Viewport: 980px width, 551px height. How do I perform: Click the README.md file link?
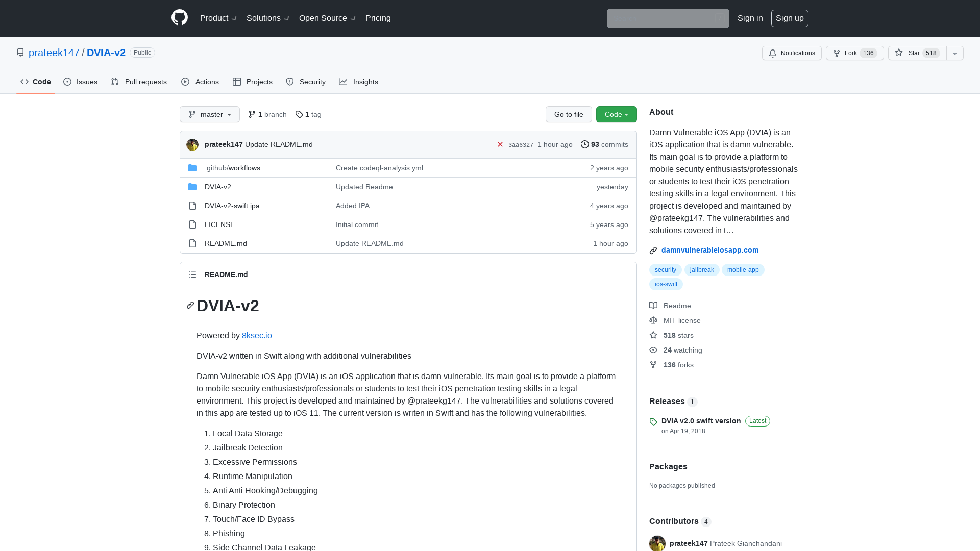(226, 243)
